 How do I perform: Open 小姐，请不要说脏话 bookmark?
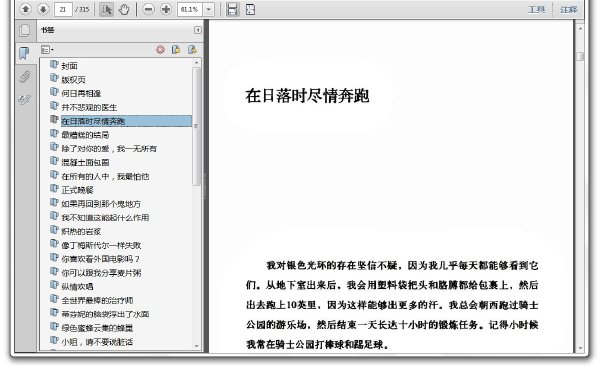[x=97, y=342]
